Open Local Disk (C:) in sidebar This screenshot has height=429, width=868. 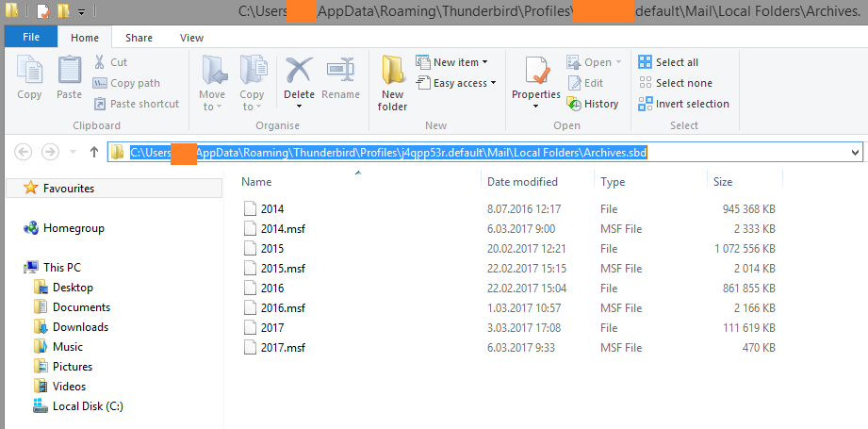[x=88, y=406]
